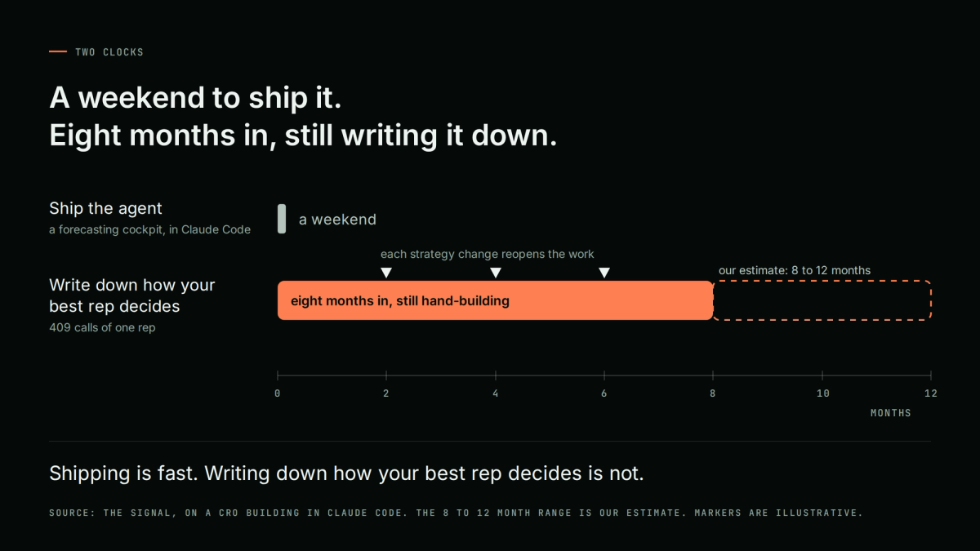Click the a weekend label text
This screenshot has width=980, height=551.
point(337,220)
